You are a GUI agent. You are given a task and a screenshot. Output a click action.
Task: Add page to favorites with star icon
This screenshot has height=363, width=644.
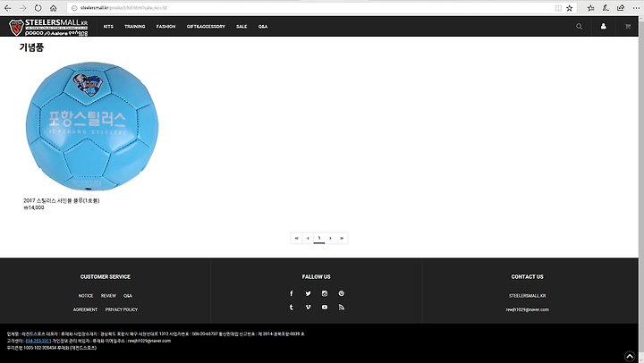pyautogui.click(x=569, y=8)
